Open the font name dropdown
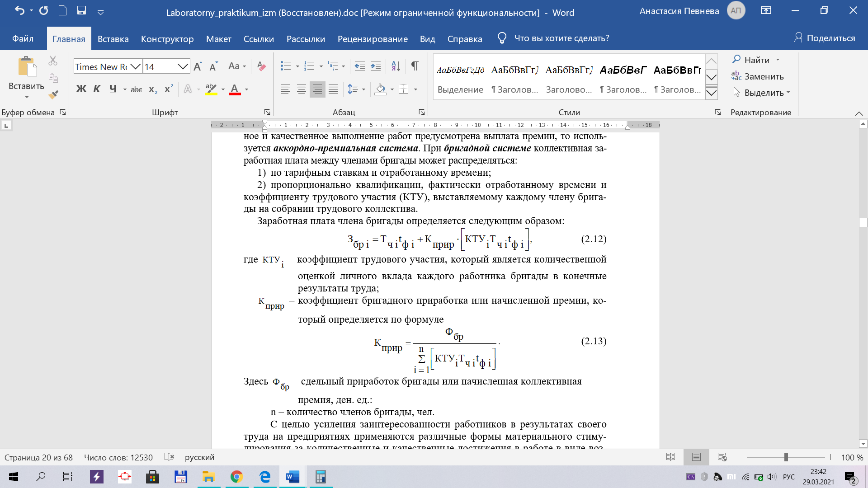Viewport: 868px width, 488px height. 135,67
